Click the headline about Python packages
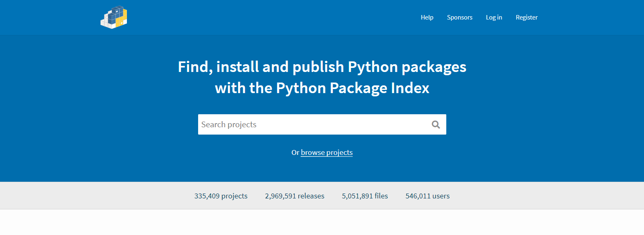 pos(322,77)
